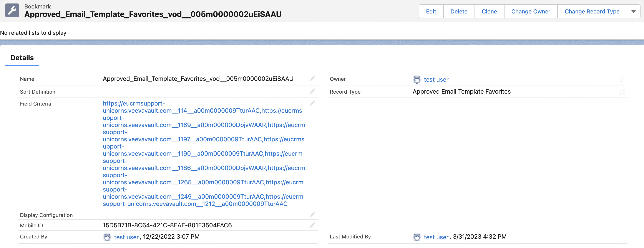Click the edit pencil for Field Criteria
644x248 pixels.
(312, 103)
